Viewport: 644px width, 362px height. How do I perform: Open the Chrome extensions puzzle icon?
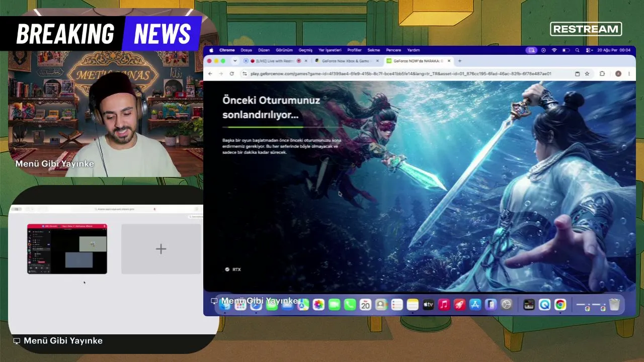tap(602, 73)
